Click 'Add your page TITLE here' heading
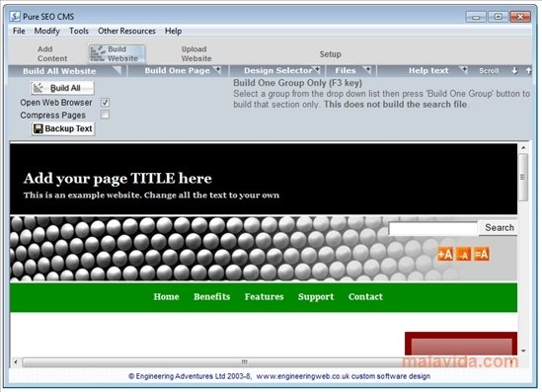 (x=117, y=179)
